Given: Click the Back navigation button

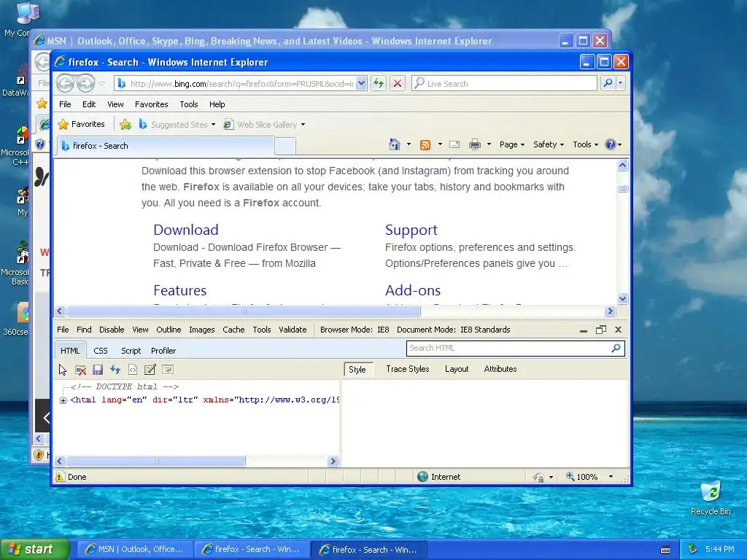Looking at the screenshot, I should coord(65,83).
